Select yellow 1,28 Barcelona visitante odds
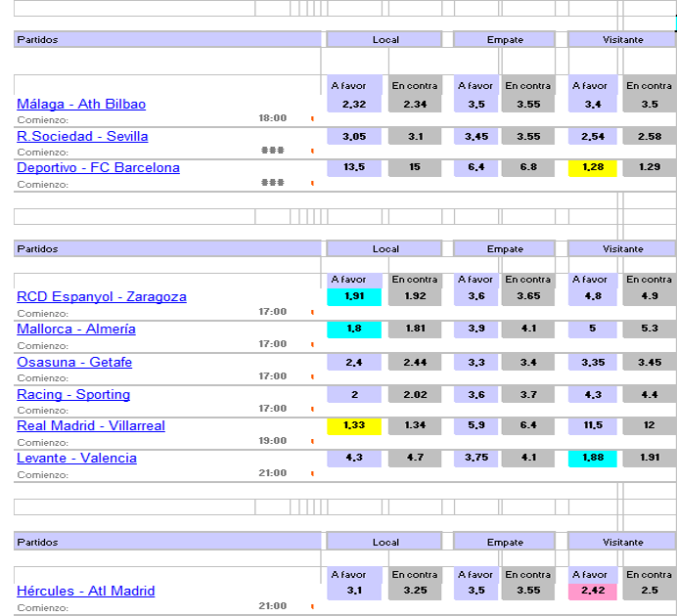The image size is (677, 616). point(593,167)
